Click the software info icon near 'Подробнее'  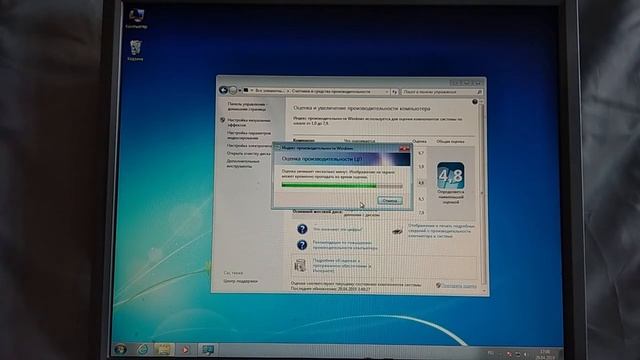pyautogui.click(x=300, y=266)
